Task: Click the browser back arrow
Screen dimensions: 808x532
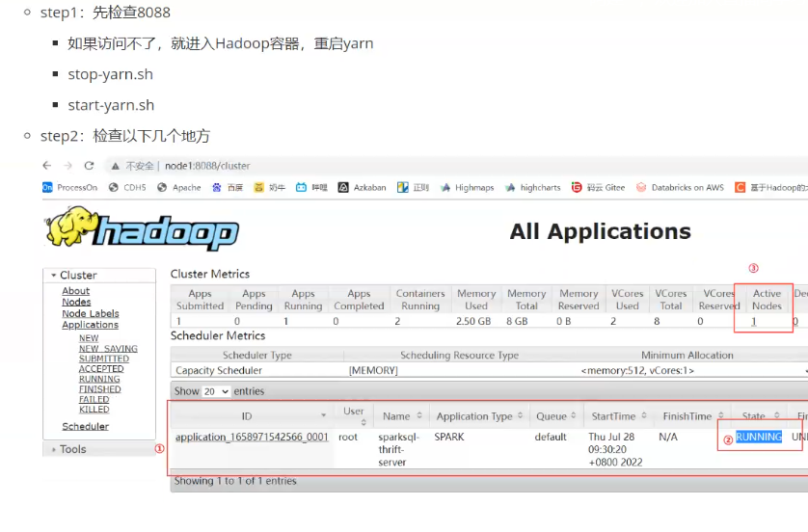Action: [x=47, y=166]
